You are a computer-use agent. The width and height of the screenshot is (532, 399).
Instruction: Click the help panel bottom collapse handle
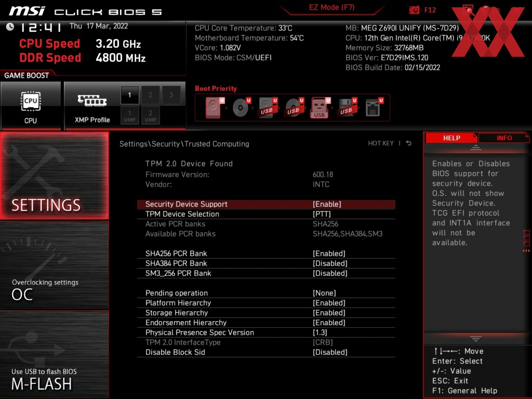[x=476, y=339]
